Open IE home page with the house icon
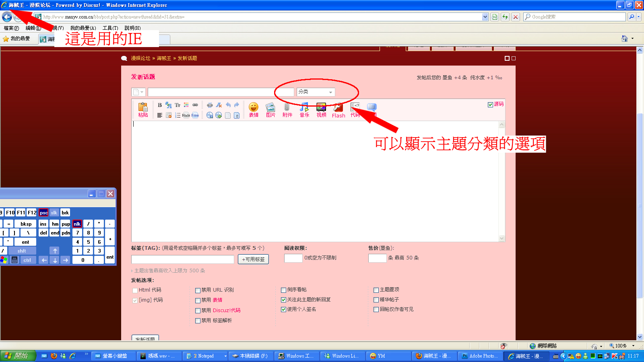 point(625,39)
